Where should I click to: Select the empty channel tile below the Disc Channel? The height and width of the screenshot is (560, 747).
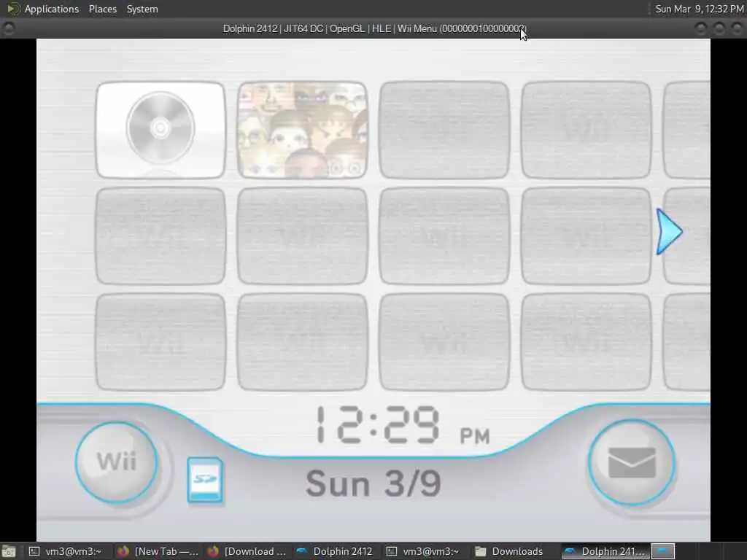pos(160,236)
